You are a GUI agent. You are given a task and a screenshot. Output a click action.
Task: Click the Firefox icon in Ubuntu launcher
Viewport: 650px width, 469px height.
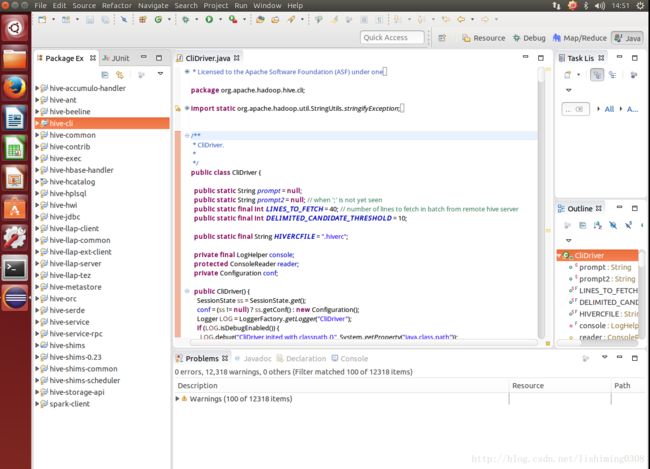tap(15, 87)
